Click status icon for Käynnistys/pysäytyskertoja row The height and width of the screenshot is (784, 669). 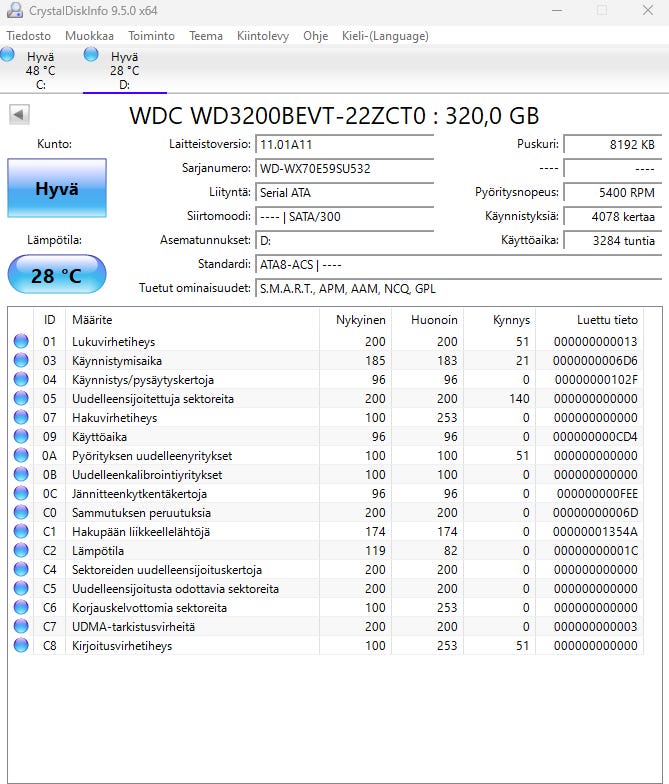tap(21, 379)
